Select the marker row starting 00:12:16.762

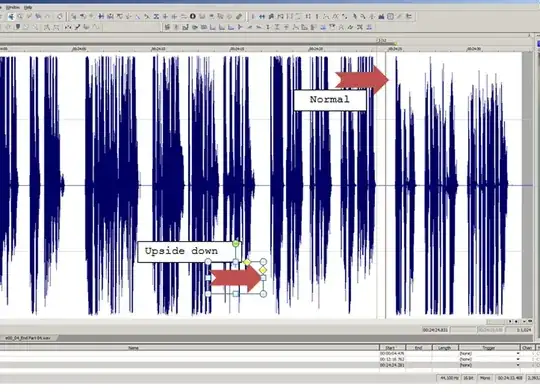[269, 359]
